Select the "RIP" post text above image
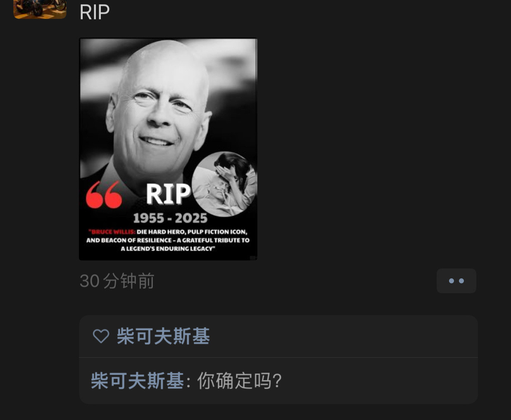The image size is (511, 420). 95,12
